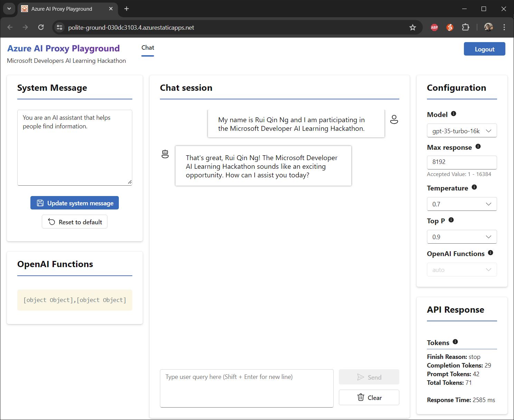The width and height of the screenshot is (514, 420).
Task: Click the Max response value field
Action: click(x=462, y=162)
